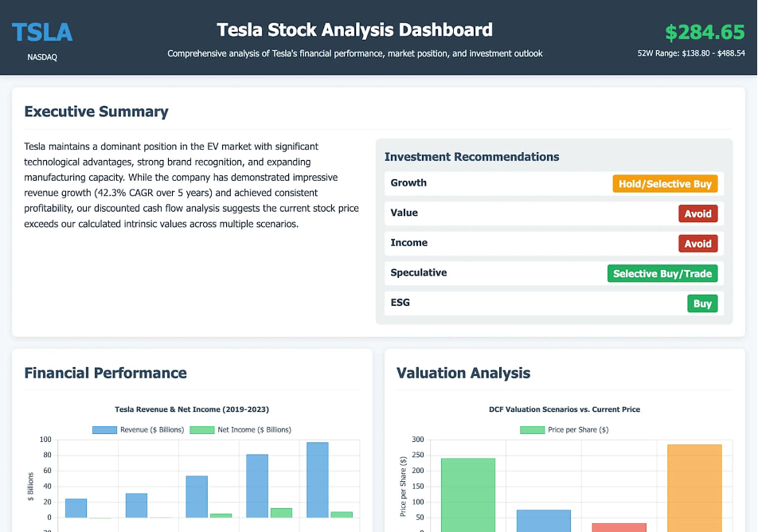Toggle Price per Share ($) legend swatch
The width and height of the screenshot is (758, 532).
click(532, 430)
